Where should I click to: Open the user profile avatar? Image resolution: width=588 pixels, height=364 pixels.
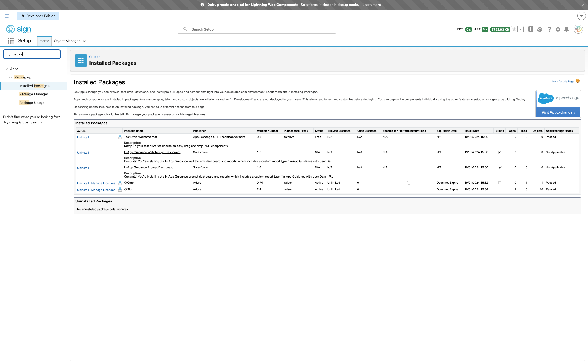578,29
